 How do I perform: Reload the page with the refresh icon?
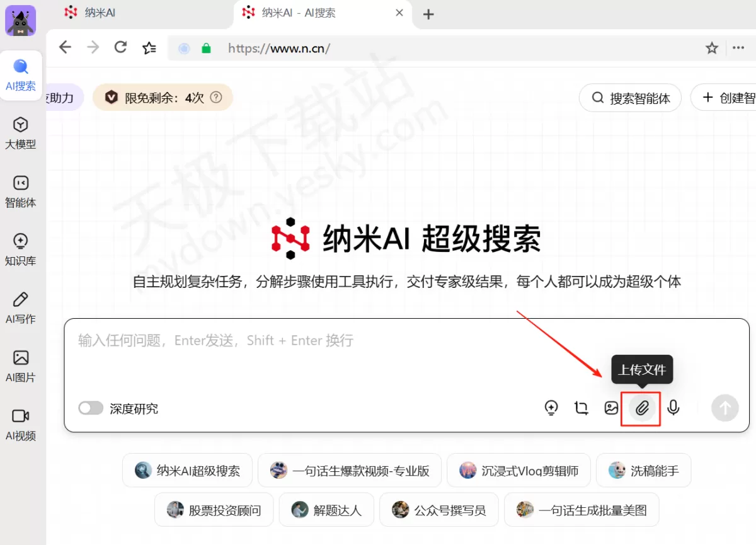(x=120, y=47)
